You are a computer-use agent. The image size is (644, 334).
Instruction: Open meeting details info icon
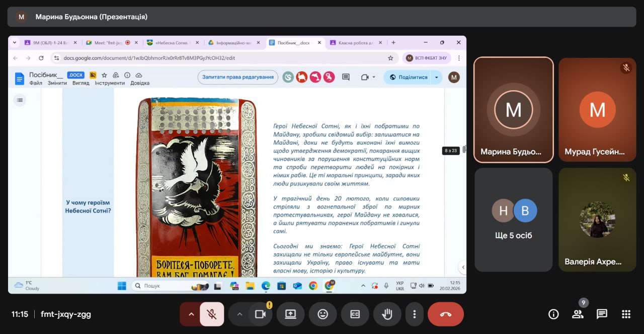point(553,314)
